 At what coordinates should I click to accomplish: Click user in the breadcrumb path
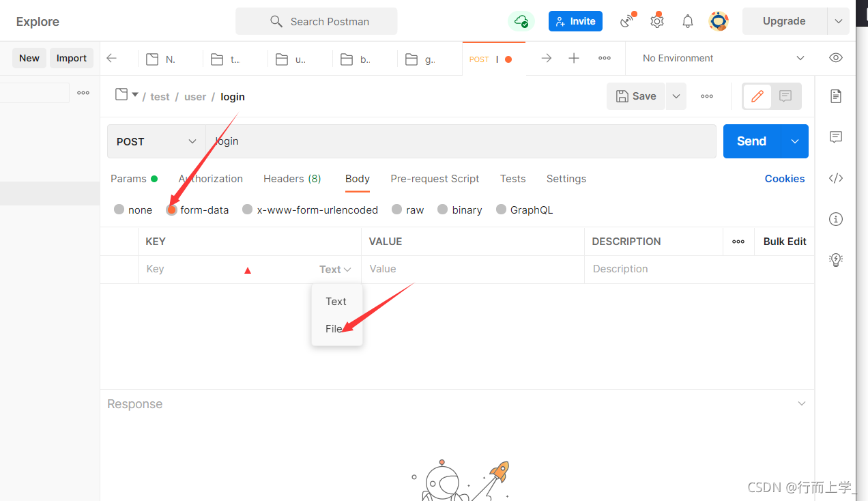pos(195,97)
